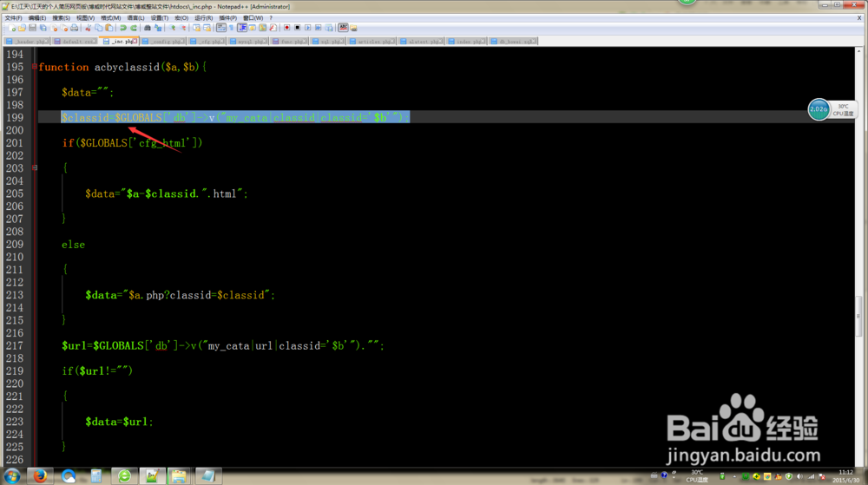Click the Zoom In toolbar icon
868x485 pixels.
[172, 28]
